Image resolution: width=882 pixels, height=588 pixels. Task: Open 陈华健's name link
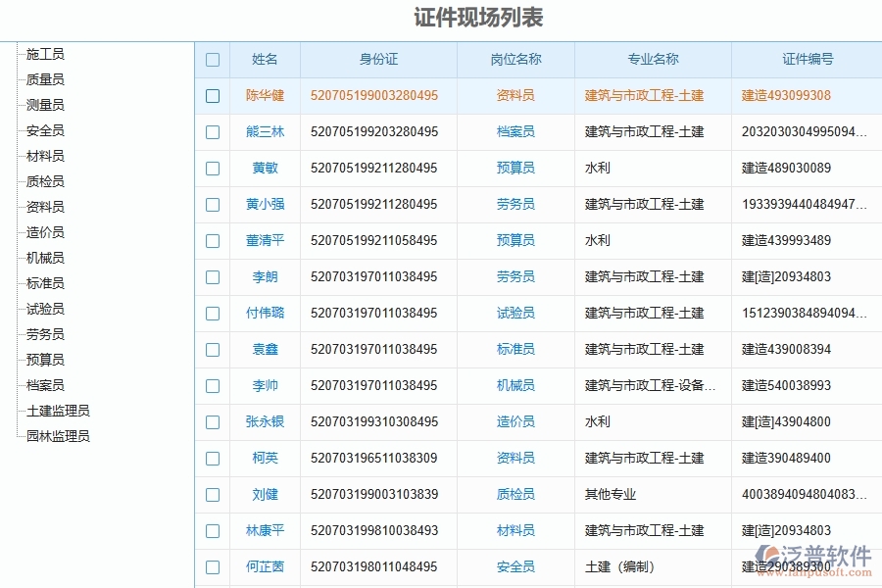click(x=264, y=95)
